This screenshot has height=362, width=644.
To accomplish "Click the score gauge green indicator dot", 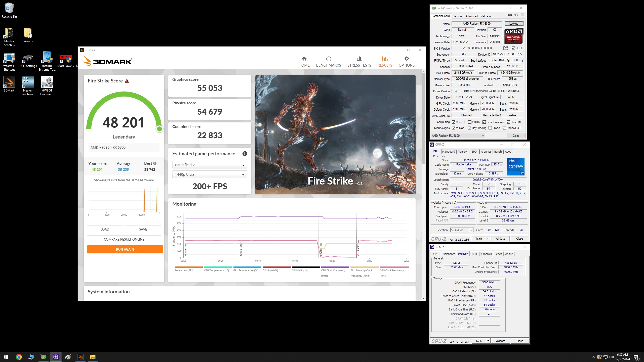I will point(159,129).
